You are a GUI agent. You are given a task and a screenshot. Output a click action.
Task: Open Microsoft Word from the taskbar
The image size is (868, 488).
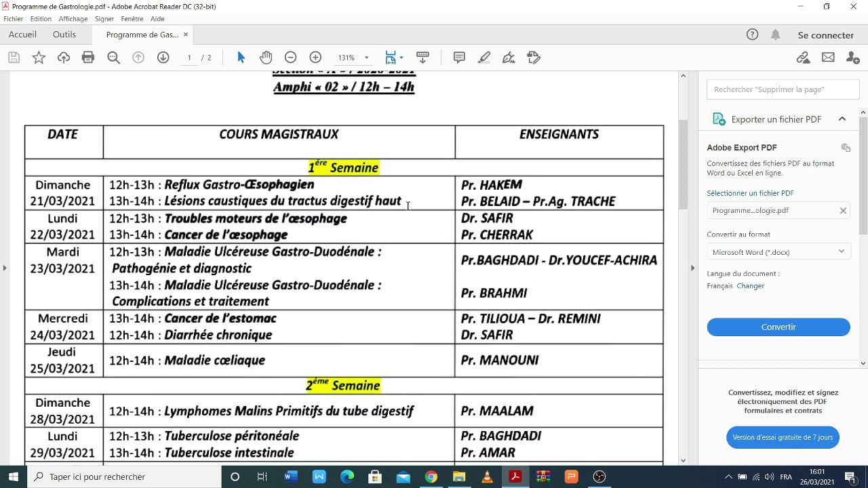coord(291,477)
